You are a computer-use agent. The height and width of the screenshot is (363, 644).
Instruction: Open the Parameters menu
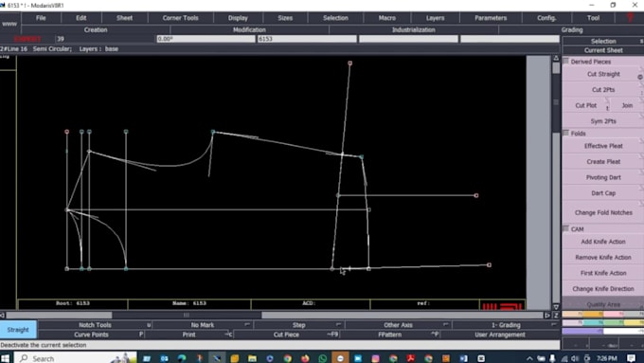(491, 18)
